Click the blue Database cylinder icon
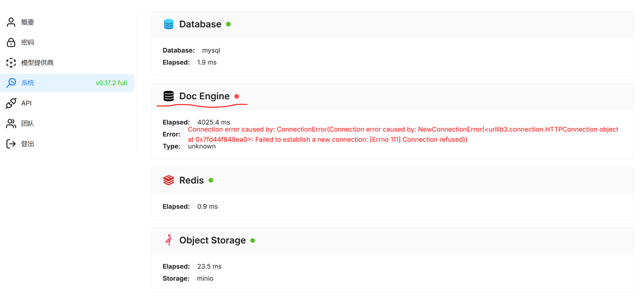The width and height of the screenshot is (644, 296). pos(169,24)
